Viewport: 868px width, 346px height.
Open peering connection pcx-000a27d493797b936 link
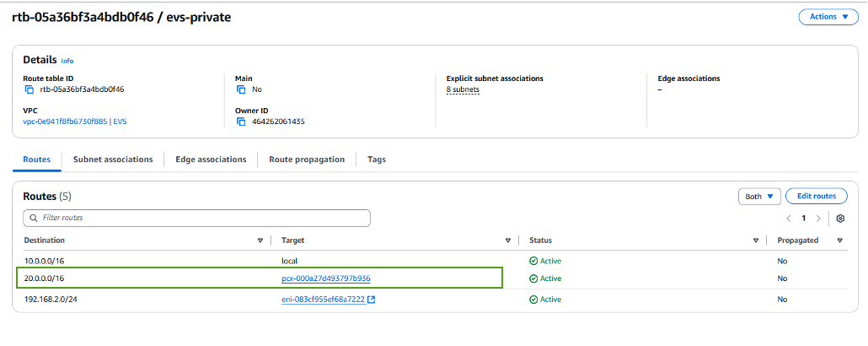coord(326,278)
